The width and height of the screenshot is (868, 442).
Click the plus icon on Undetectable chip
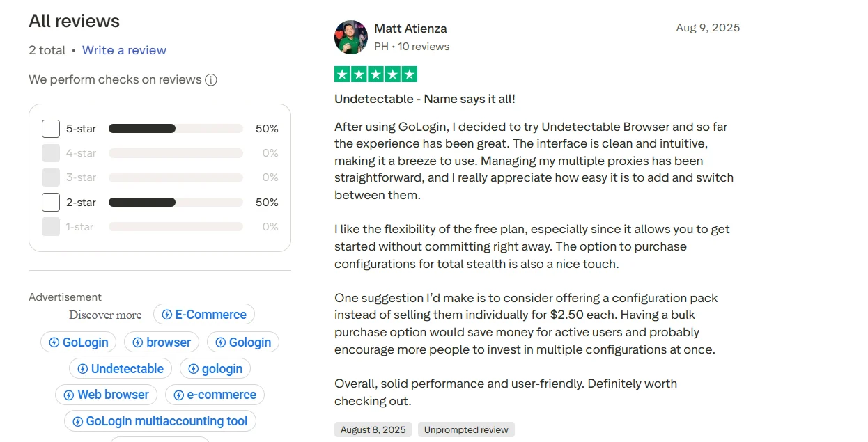coord(82,369)
